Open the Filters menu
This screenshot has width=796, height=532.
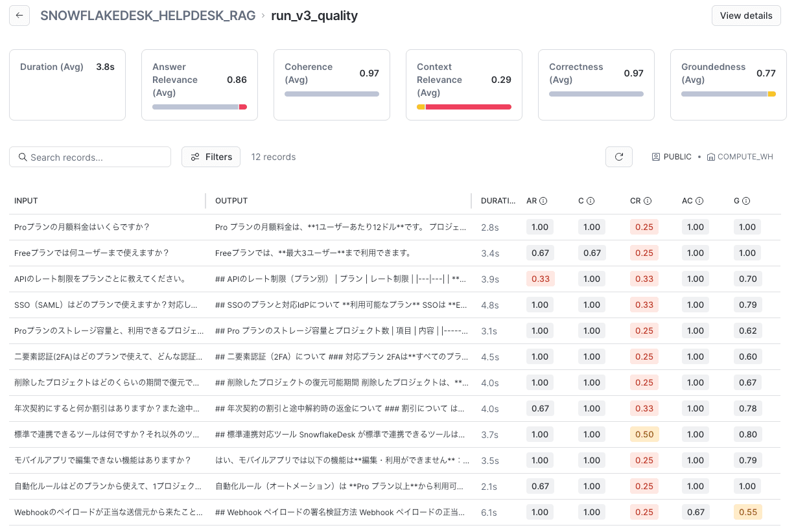point(211,157)
